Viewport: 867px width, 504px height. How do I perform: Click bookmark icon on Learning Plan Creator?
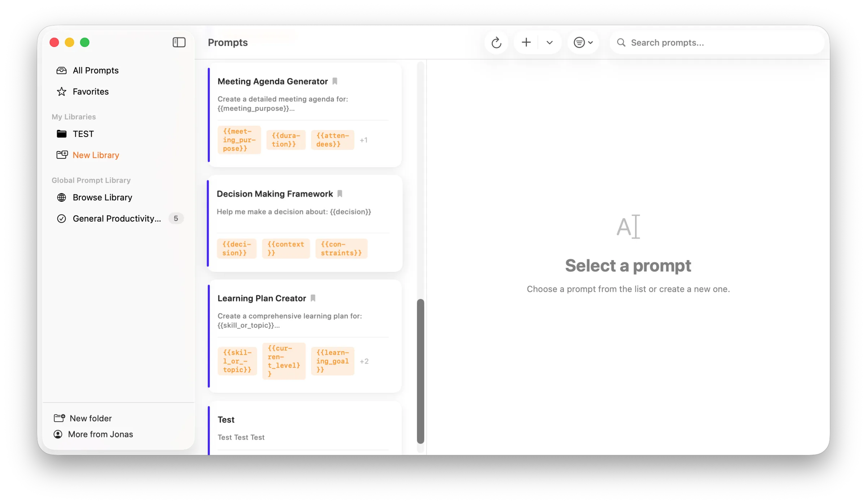tap(313, 298)
